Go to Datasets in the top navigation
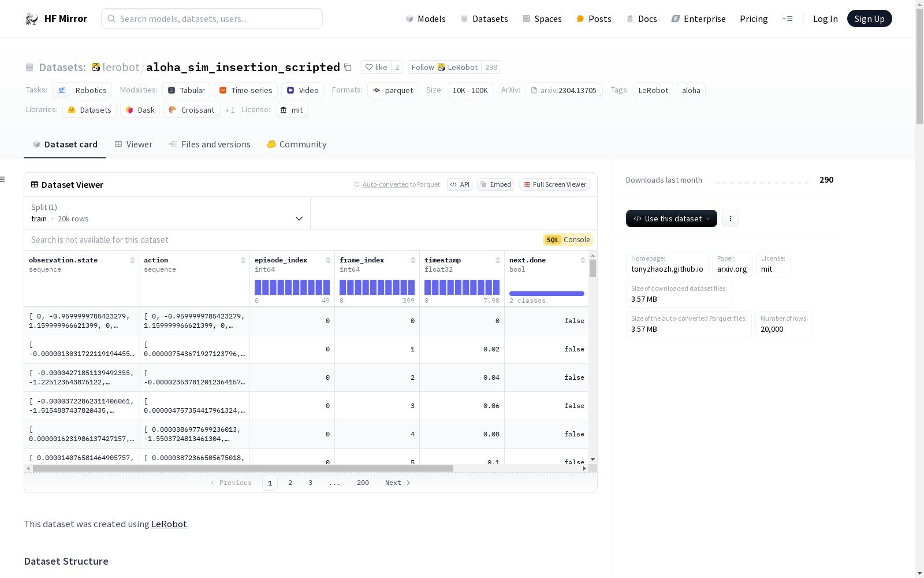924x578 pixels. (484, 19)
